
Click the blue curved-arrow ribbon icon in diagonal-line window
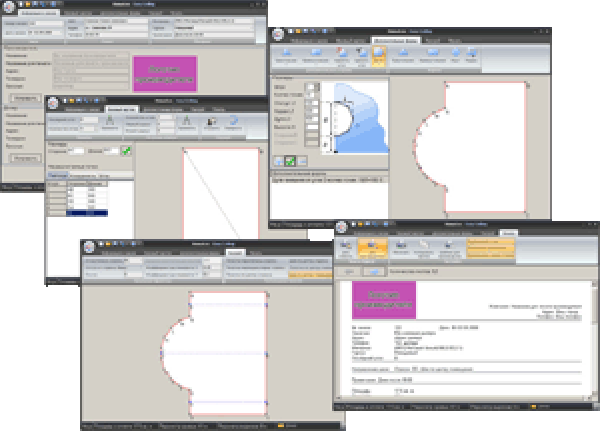click(x=233, y=124)
